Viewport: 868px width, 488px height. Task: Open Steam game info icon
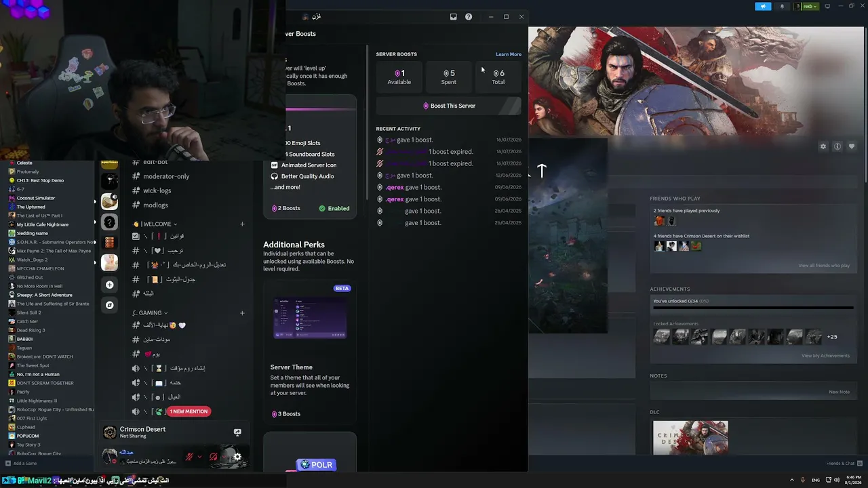[x=837, y=146]
